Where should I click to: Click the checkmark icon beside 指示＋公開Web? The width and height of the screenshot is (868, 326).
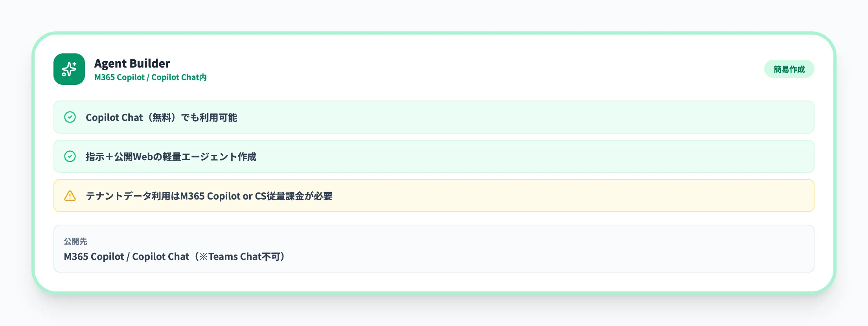(x=70, y=156)
